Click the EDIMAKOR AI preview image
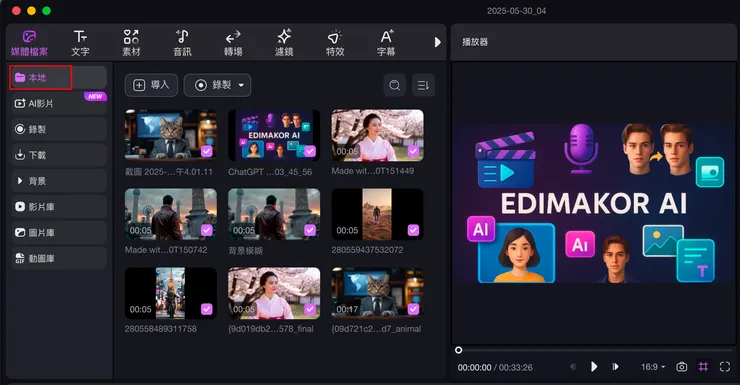Image resolution: width=740 pixels, height=385 pixels. (x=595, y=203)
